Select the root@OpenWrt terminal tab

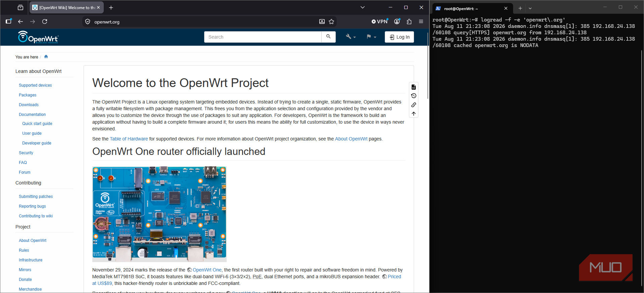(472, 9)
